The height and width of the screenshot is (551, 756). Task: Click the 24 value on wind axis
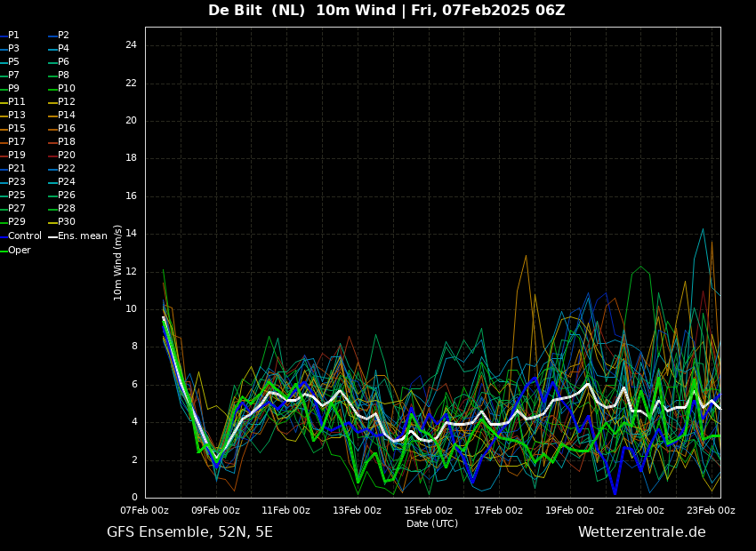[x=131, y=45]
